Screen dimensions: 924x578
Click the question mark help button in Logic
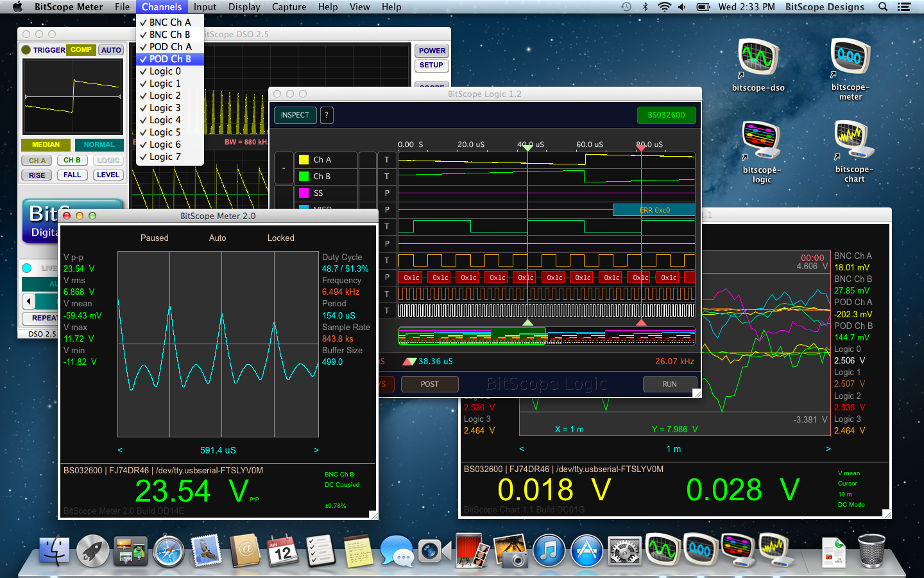(327, 115)
